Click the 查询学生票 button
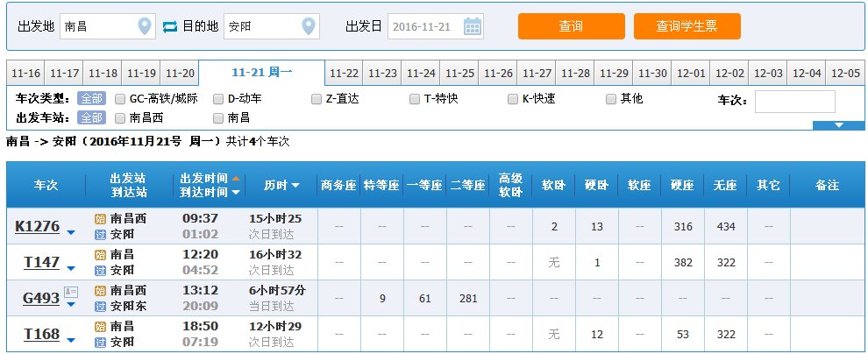The height and width of the screenshot is (354, 868). (687, 26)
